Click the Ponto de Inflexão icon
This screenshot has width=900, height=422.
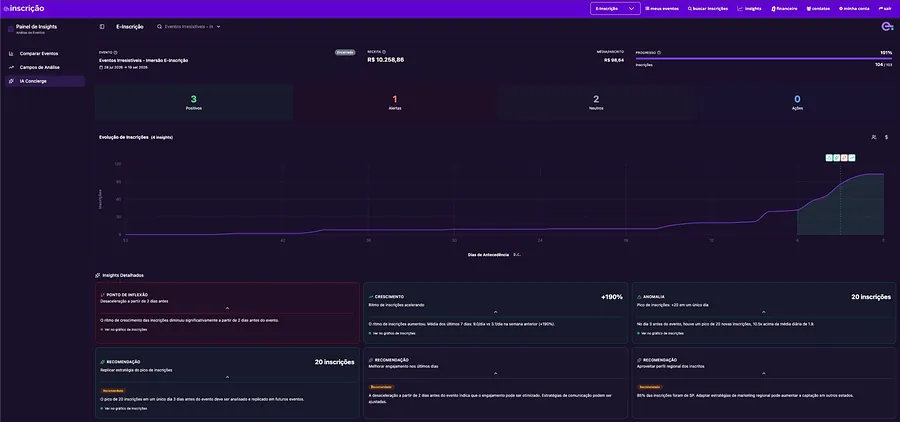[x=102, y=294]
